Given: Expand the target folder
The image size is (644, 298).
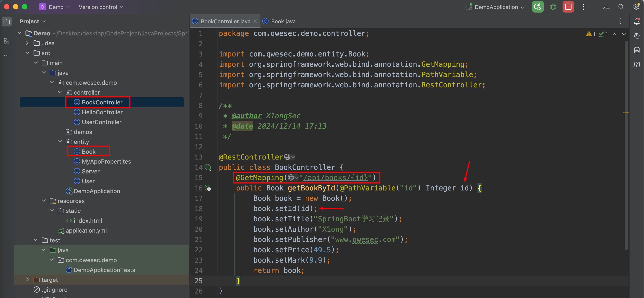Looking at the screenshot, I should pyautogui.click(x=28, y=279).
